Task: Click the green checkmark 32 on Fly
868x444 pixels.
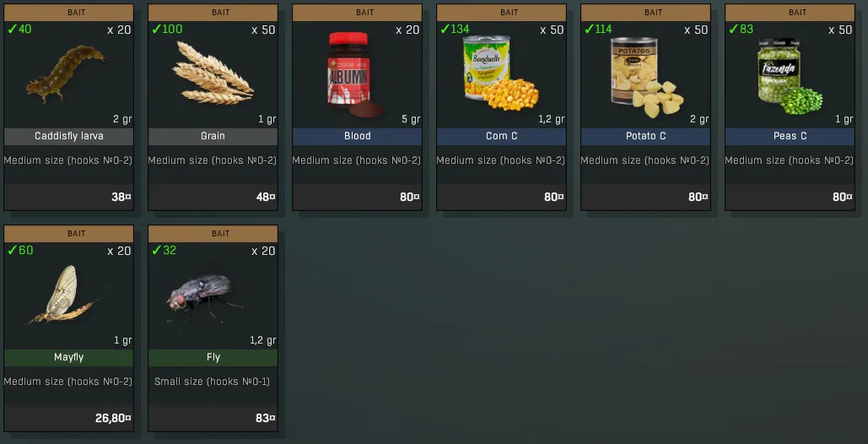Action: point(164,250)
